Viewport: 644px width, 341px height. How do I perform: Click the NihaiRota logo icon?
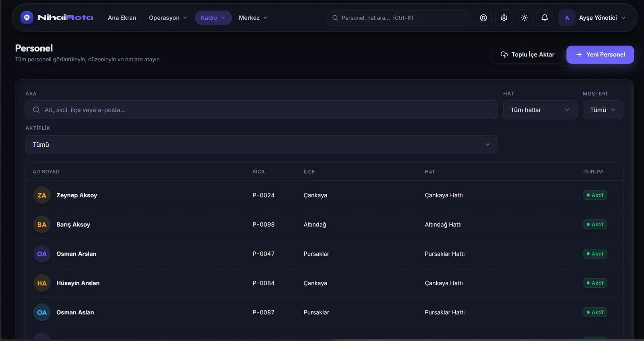click(27, 18)
